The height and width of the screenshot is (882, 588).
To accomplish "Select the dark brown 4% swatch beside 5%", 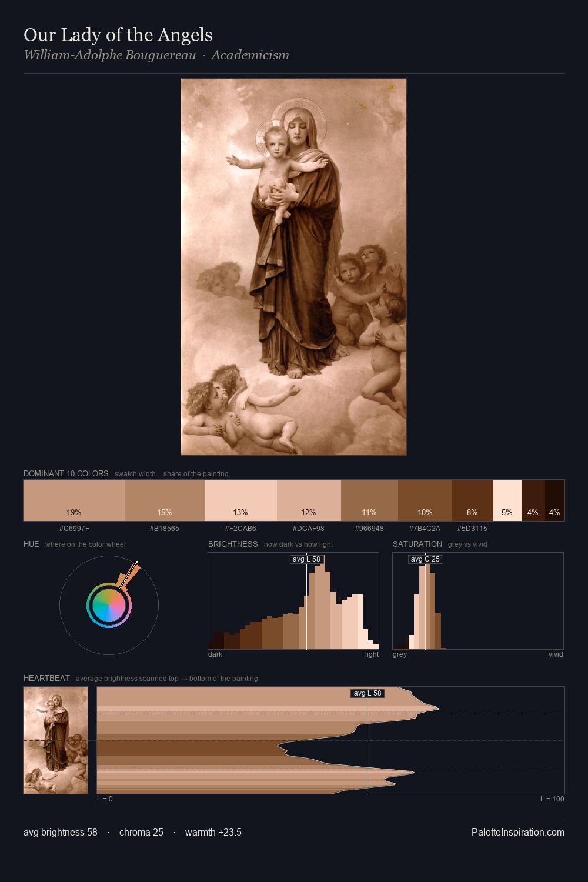I will point(533,500).
